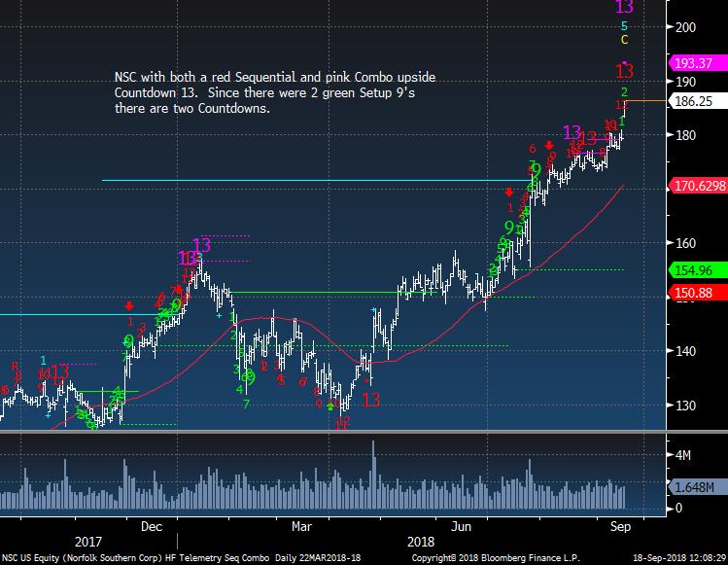
Task: Click the red R marker at far left
Action: pyautogui.click(x=15, y=367)
